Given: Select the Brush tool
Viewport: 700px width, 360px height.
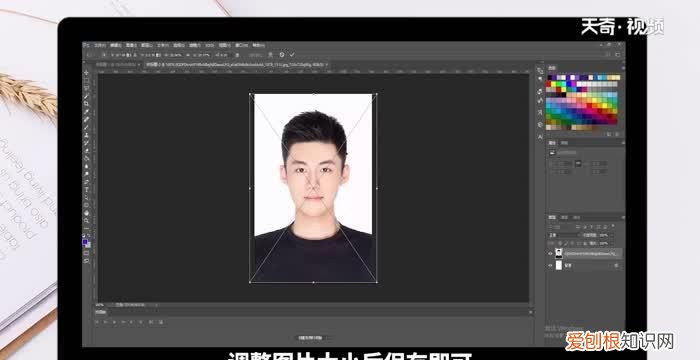Looking at the screenshot, I should (x=86, y=127).
